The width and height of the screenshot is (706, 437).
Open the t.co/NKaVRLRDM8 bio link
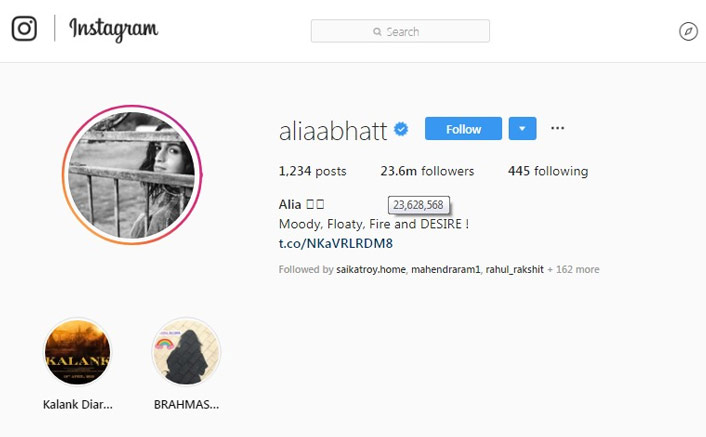[x=336, y=243]
